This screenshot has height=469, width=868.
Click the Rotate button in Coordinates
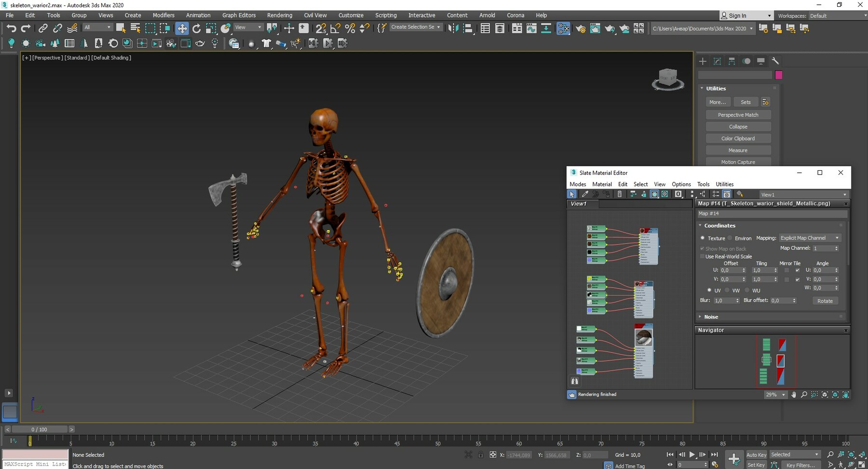click(x=825, y=301)
